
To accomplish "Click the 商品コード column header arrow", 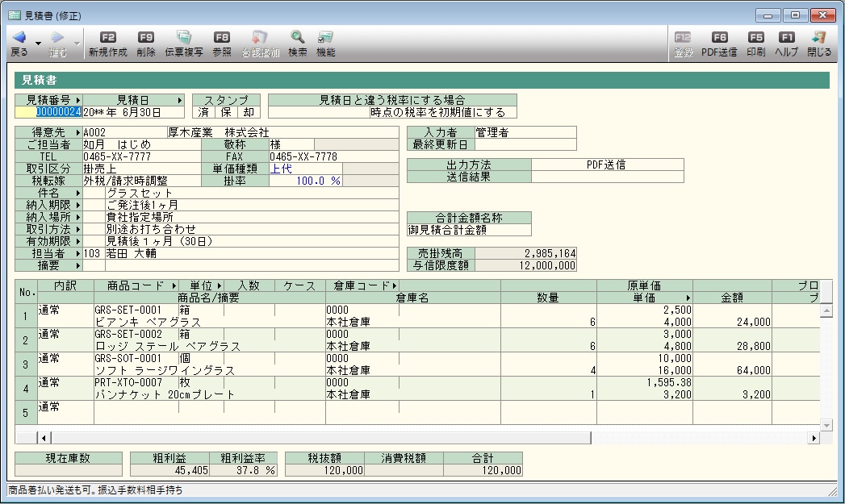I will point(174,286).
